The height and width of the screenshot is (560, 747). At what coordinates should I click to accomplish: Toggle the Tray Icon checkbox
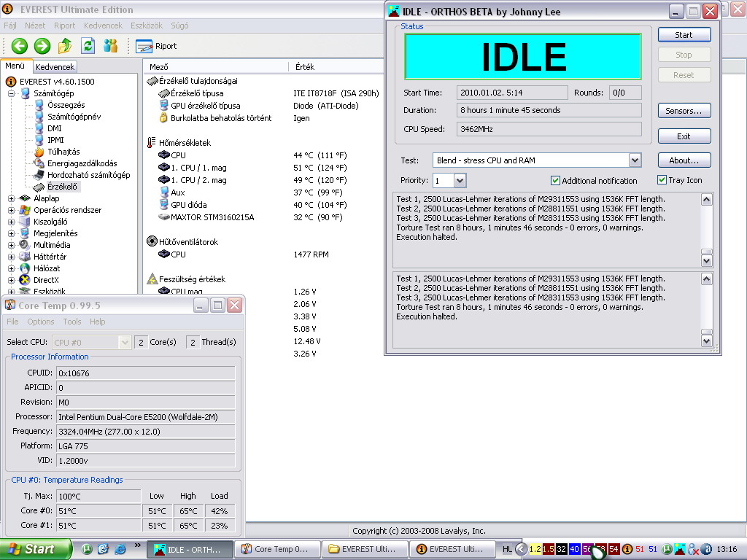click(x=662, y=180)
